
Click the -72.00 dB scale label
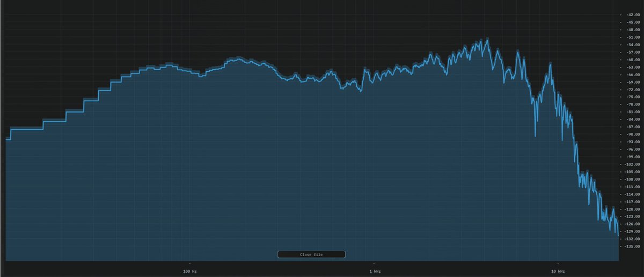pyautogui.click(x=632, y=89)
